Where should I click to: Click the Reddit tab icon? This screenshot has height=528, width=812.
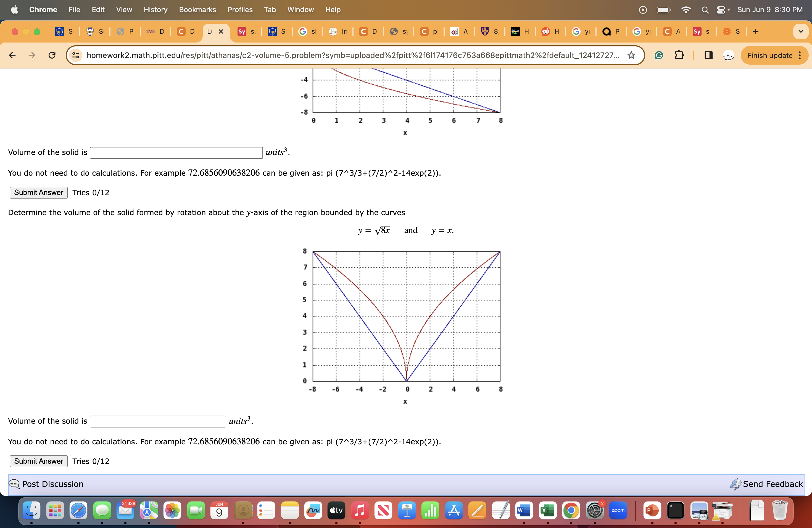[546, 31]
